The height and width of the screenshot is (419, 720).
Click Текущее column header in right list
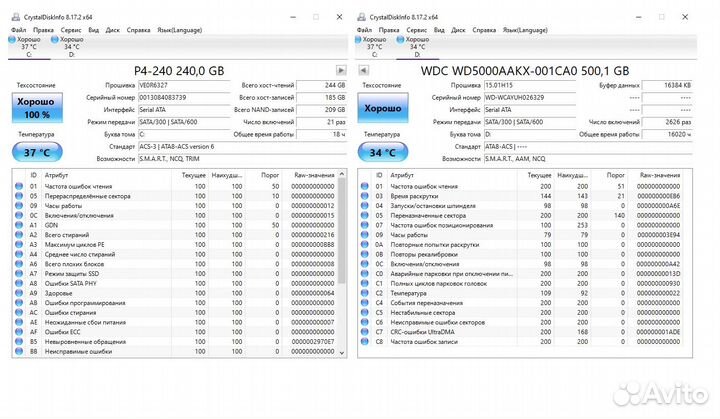click(x=539, y=175)
